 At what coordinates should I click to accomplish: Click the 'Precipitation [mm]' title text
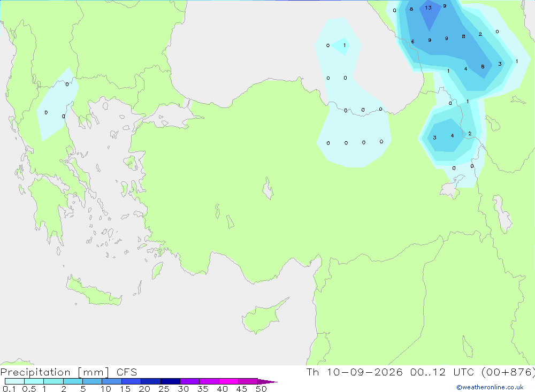point(55,372)
